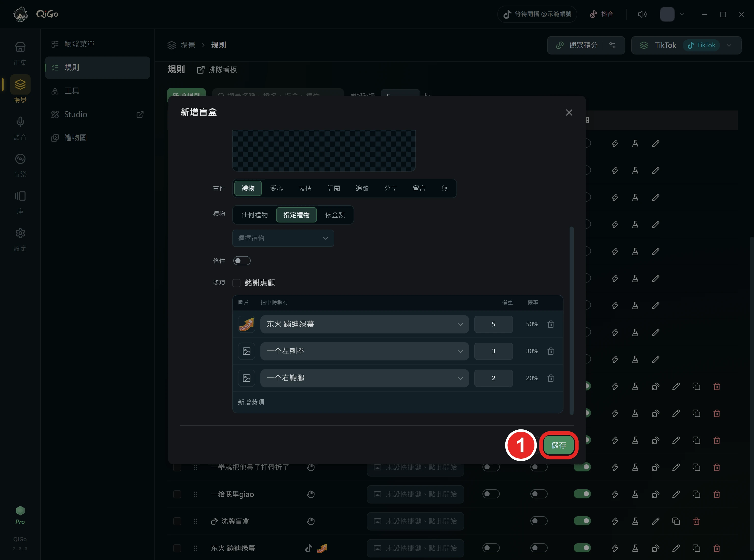Close the 新增盲盒 dialog

point(569,113)
